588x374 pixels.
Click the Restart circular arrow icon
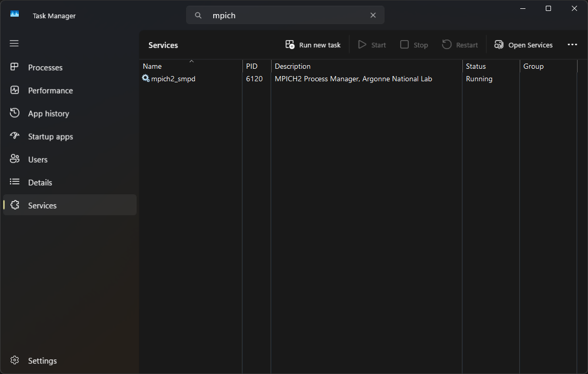click(447, 45)
